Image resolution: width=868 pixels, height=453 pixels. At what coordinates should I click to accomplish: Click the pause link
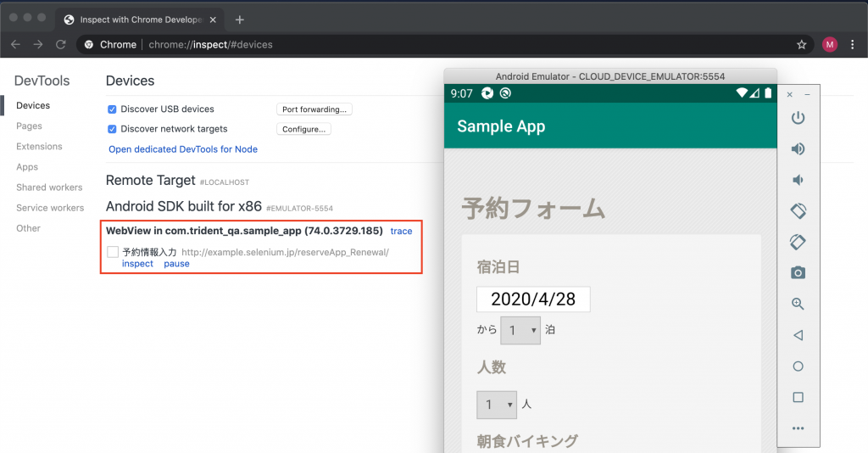coord(176,264)
